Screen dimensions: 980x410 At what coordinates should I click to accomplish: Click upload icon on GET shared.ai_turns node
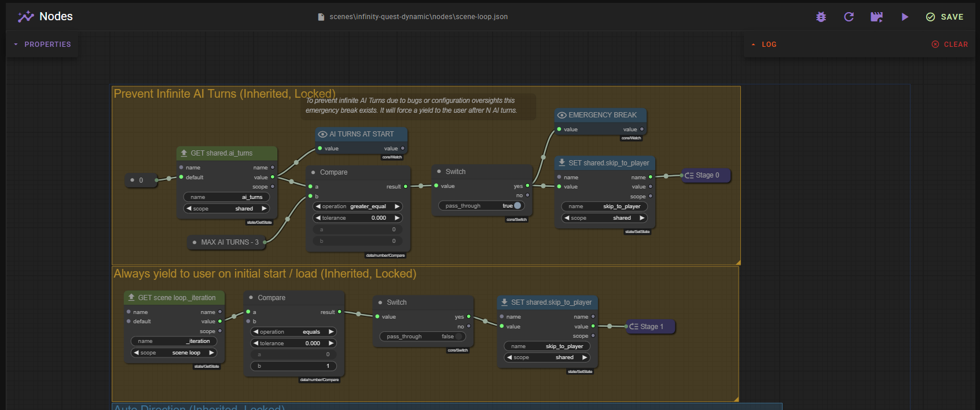(184, 153)
